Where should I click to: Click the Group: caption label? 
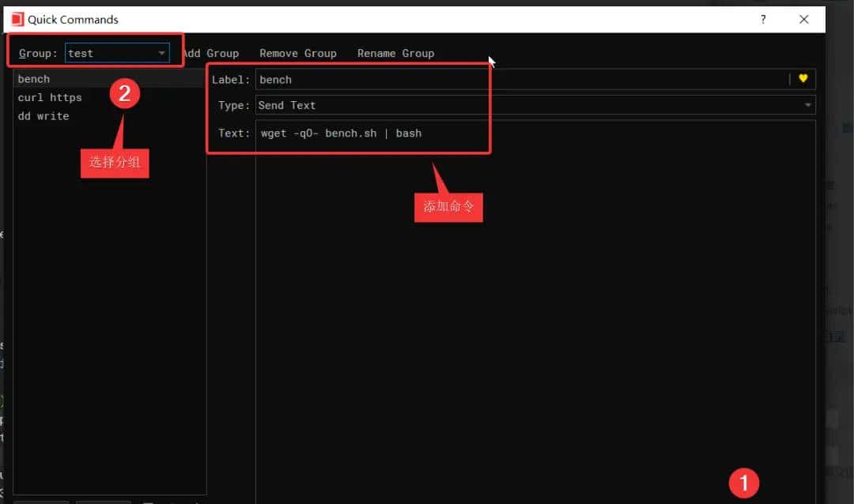[x=38, y=53]
